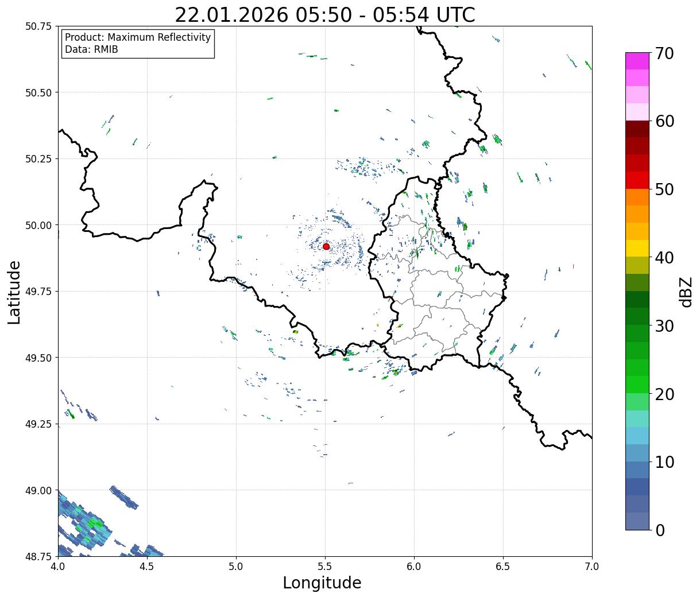Click the latitude tick label "49.75"
This screenshot has width=700, height=597.
(x=38, y=292)
